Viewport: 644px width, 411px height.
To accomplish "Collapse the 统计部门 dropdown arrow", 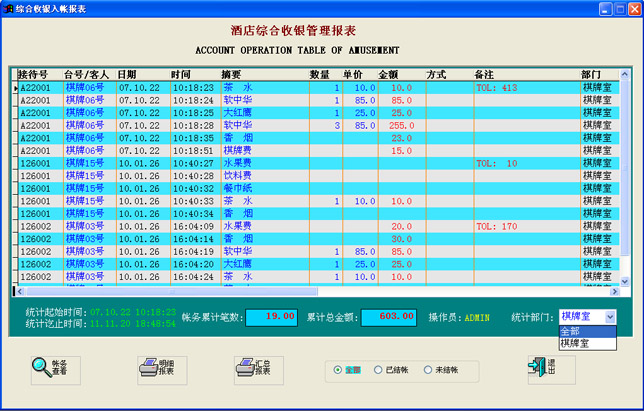I will (610, 316).
